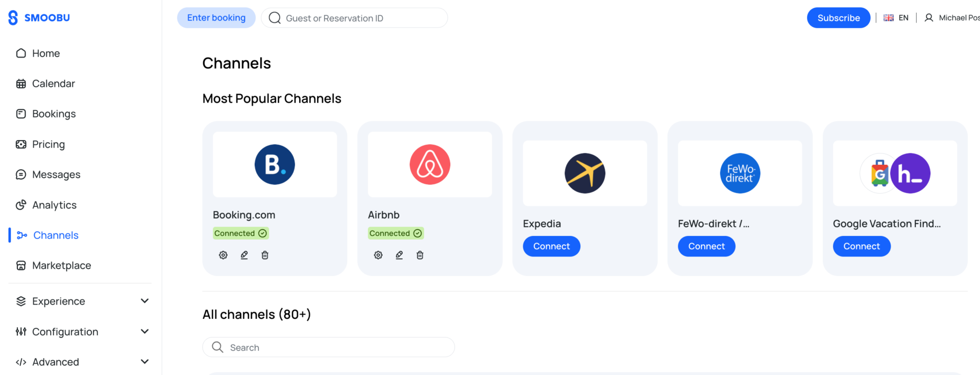Click the Google Vacation Finder logo thumbnail
This screenshot has height=375, width=980.
coord(895,173)
